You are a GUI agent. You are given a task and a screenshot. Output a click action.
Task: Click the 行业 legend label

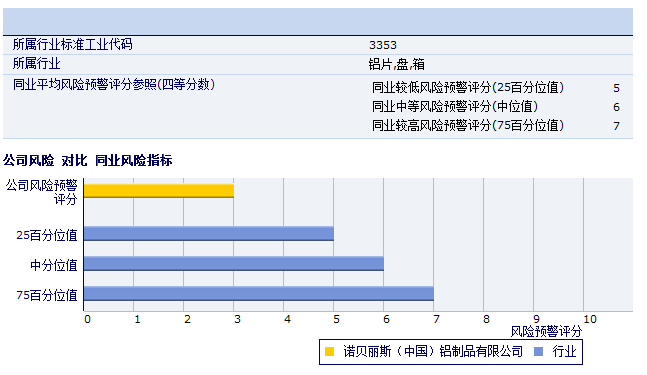tap(564, 351)
